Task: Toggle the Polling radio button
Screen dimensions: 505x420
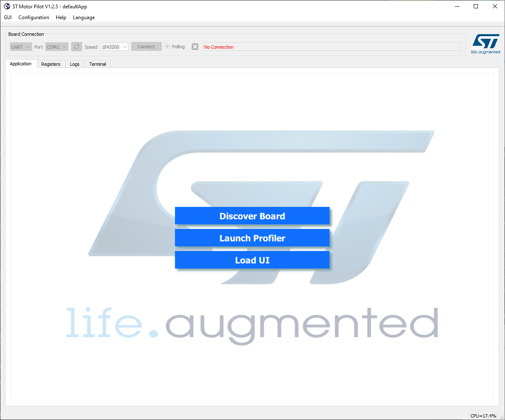Action: coord(167,47)
